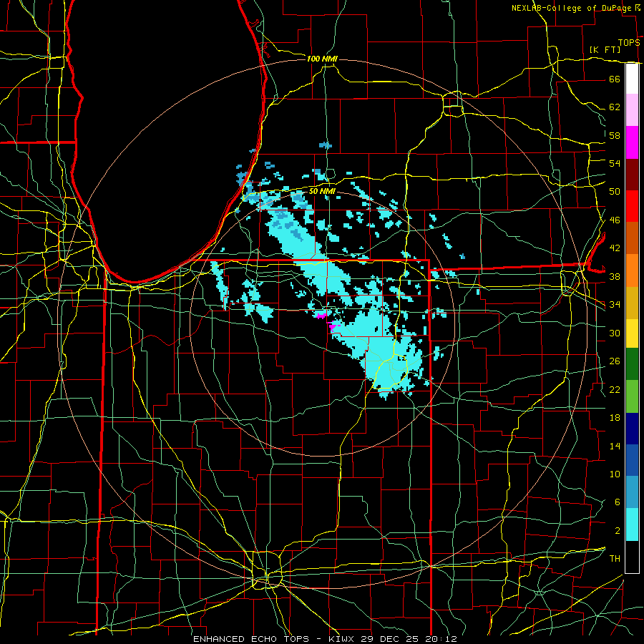The height and width of the screenshot is (644, 644).
Task: Click legend value 38
Action: 615,276
